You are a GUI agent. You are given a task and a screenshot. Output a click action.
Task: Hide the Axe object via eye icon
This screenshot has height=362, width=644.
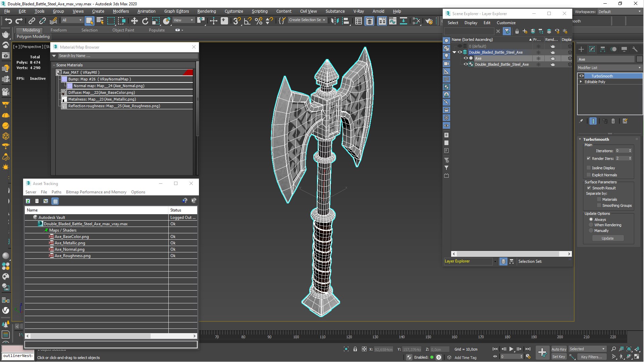(x=466, y=58)
